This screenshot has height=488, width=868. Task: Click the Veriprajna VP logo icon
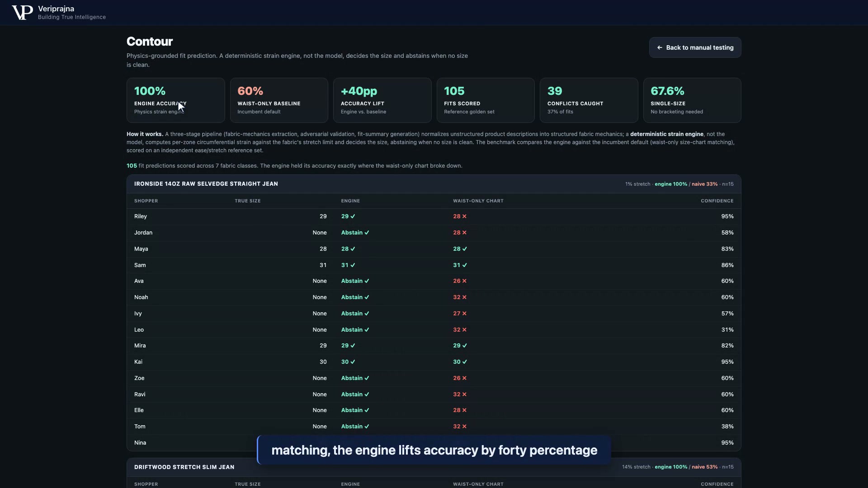pos(22,13)
